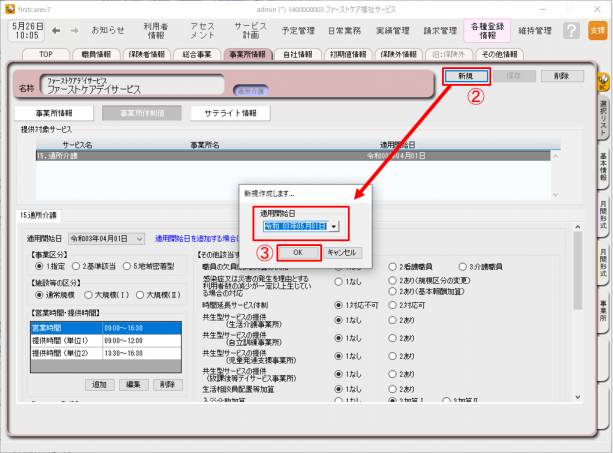The width and height of the screenshot is (613, 453).
Task: Open help with the question mark icon
Action: (571, 31)
